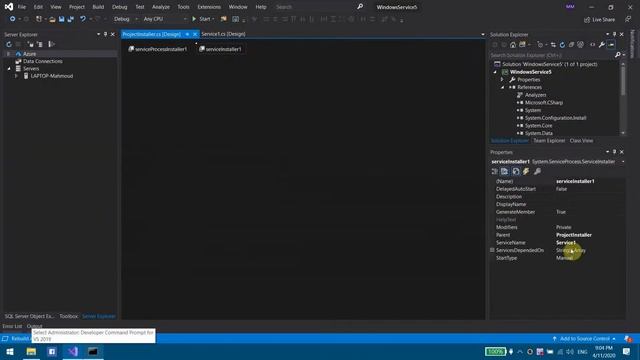Click Live Share button
Viewport: 640px width, 360px height.
pyautogui.click(x=599, y=20)
